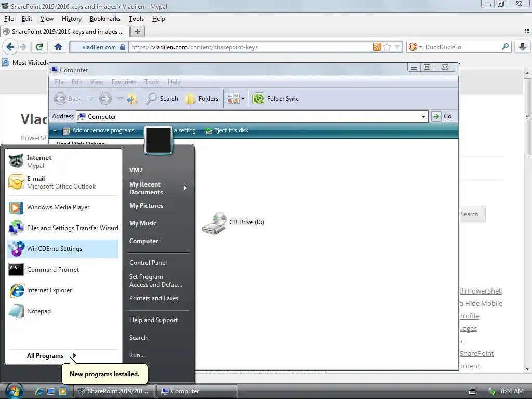Open History menu in Mypal

click(72, 19)
